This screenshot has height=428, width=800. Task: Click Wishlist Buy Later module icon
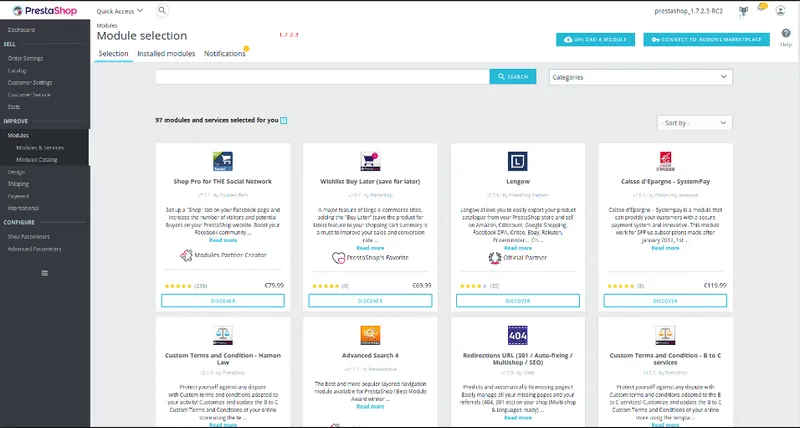(x=370, y=161)
